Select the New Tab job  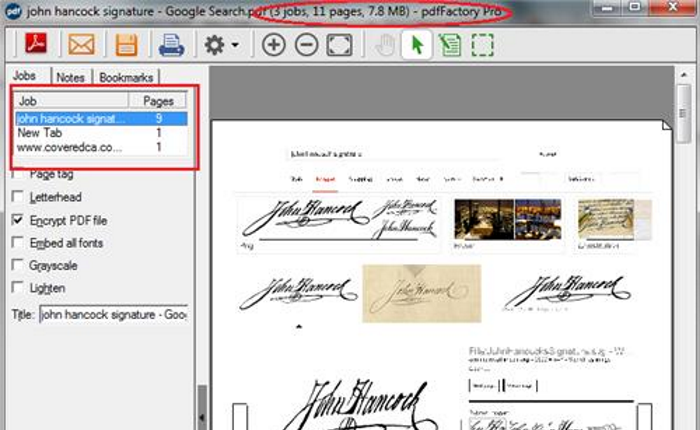[x=101, y=133]
